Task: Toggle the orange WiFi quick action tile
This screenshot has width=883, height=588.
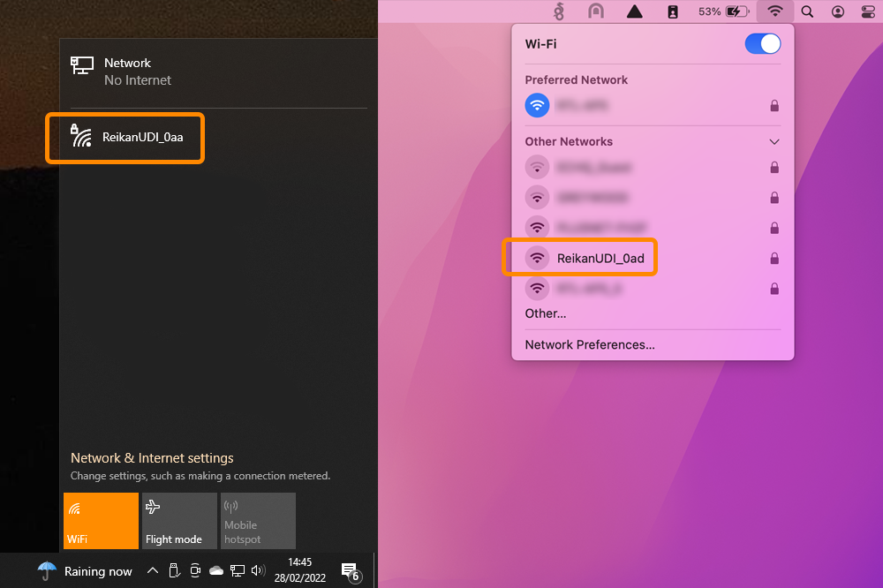Action: click(x=101, y=521)
